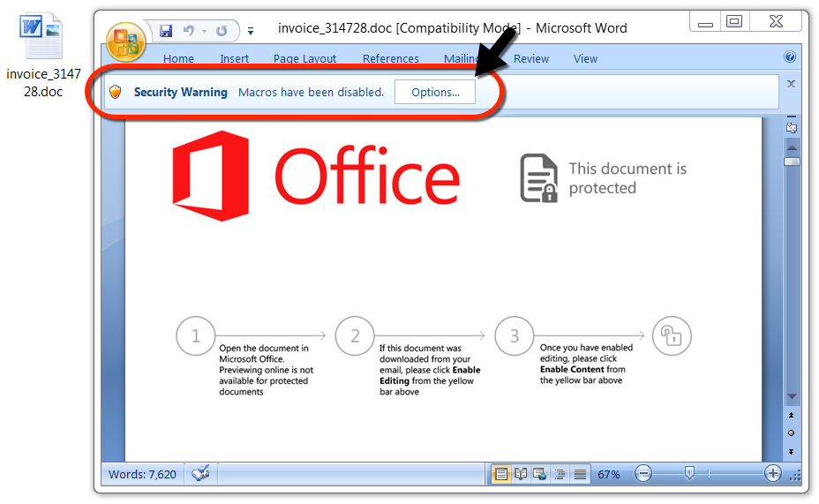
Task: Click the red Office logo in document
Action: pos(315,176)
